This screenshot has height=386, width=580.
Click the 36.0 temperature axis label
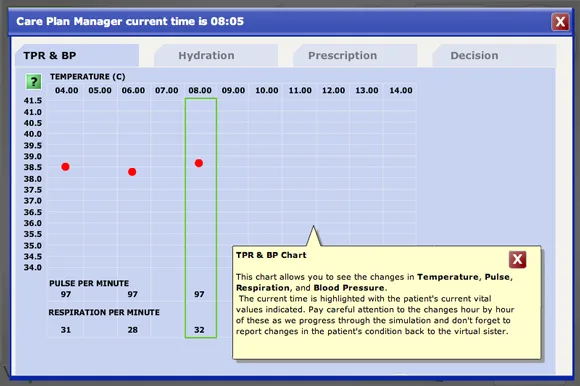point(33,223)
